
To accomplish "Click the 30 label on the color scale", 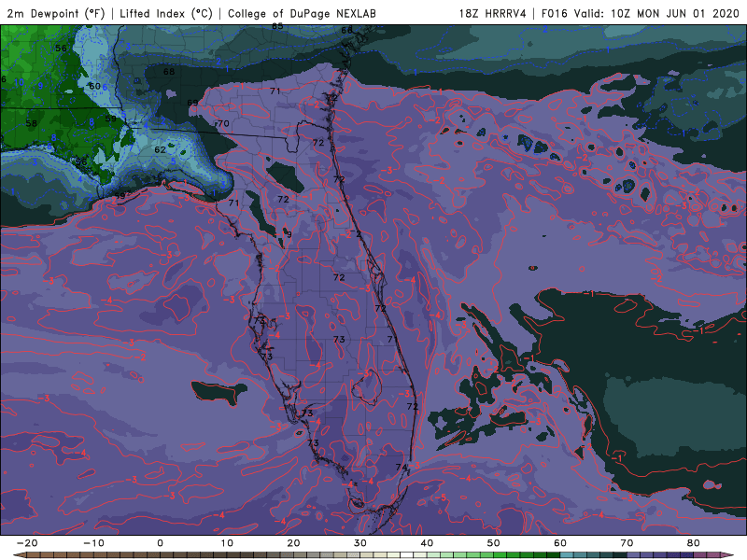I will [x=360, y=543].
